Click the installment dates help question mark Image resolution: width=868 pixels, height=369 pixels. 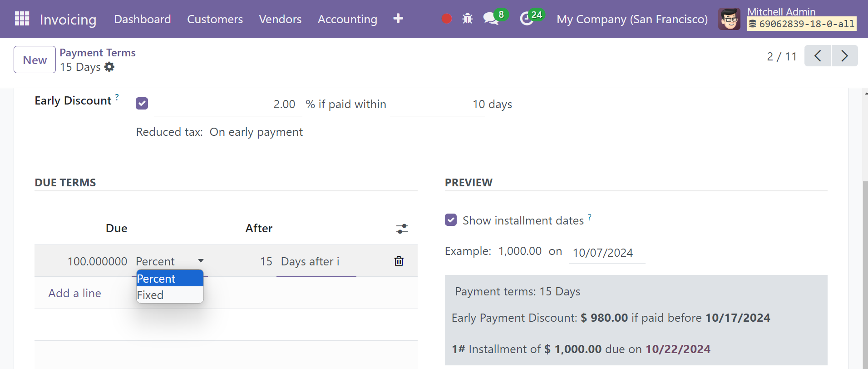[590, 217]
